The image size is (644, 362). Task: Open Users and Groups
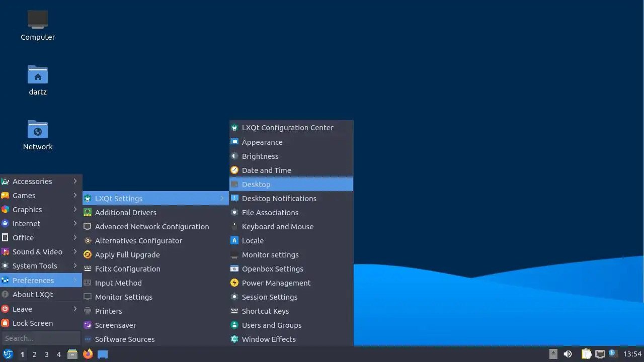[x=291, y=325]
